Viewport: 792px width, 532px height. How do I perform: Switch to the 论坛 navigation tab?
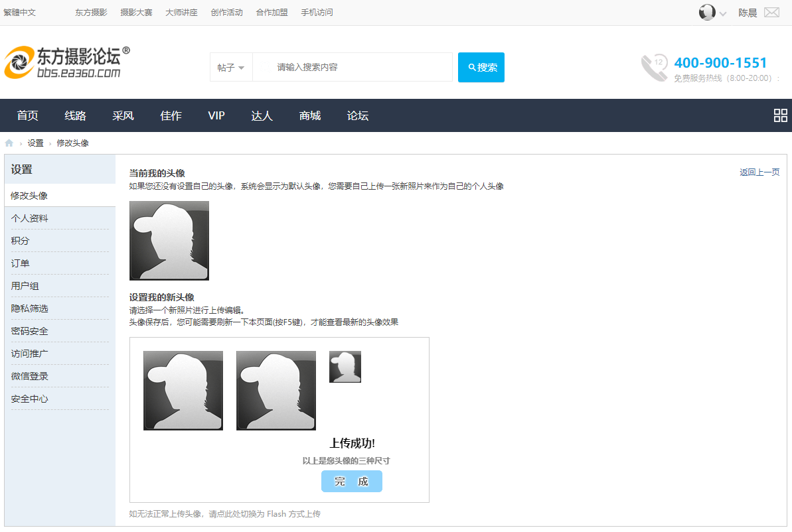pos(357,115)
